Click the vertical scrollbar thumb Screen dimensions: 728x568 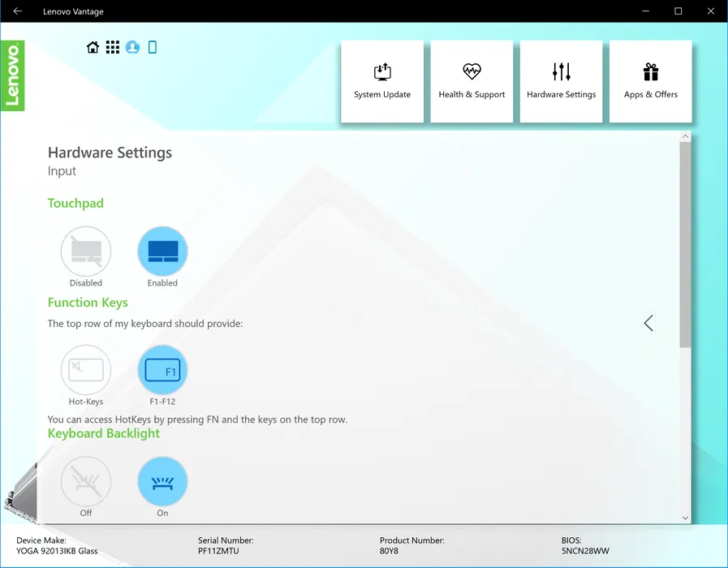(685, 244)
